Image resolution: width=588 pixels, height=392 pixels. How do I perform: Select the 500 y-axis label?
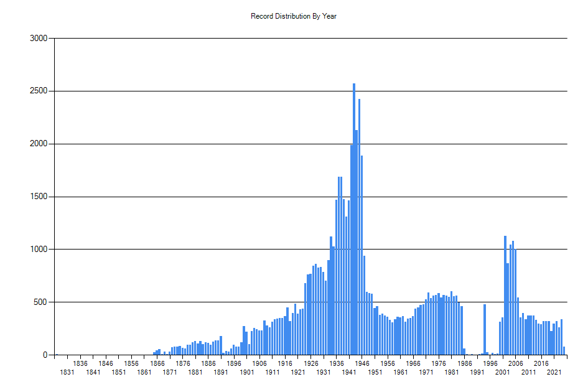point(40,302)
